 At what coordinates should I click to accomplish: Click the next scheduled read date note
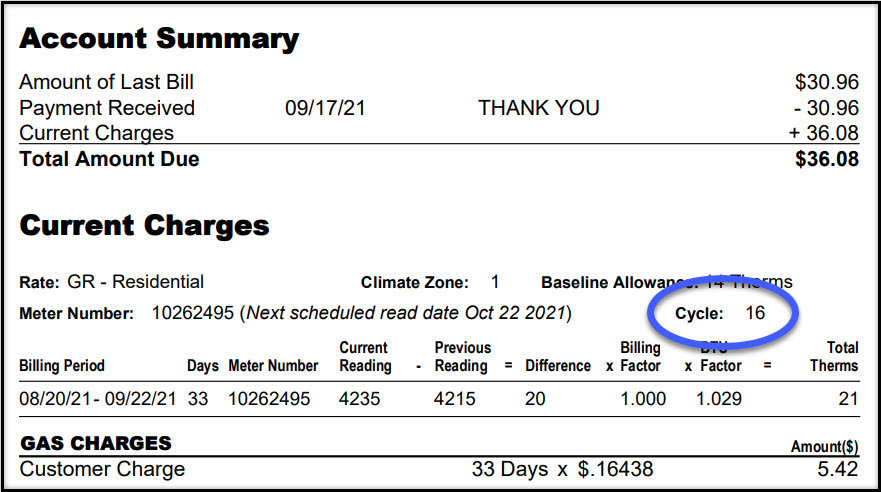point(408,313)
